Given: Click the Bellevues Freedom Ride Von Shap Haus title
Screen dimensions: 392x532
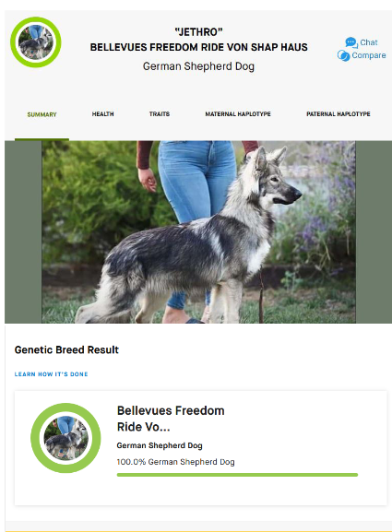Looking at the screenshot, I should (199, 47).
